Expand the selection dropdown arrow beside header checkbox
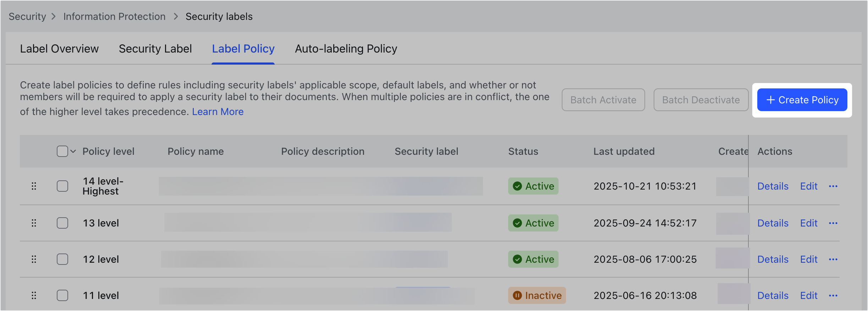The width and height of the screenshot is (868, 311). click(x=73, y=151)
